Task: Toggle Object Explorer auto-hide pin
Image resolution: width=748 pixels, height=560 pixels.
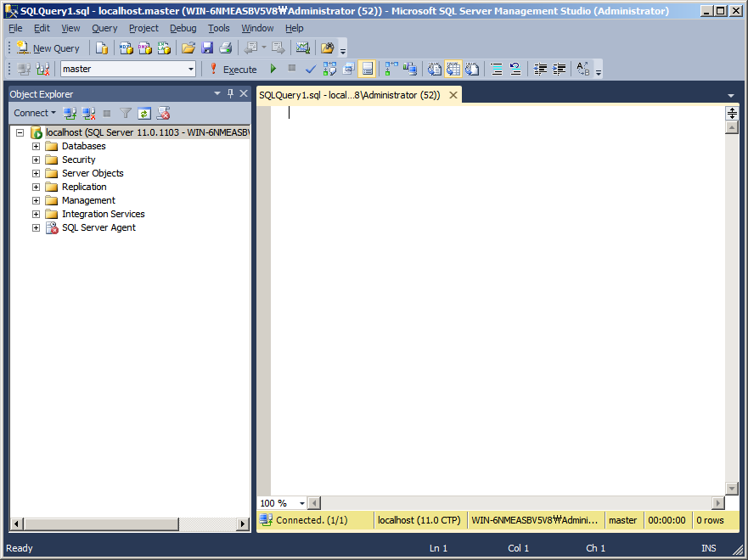Action: tap(230, 93)
